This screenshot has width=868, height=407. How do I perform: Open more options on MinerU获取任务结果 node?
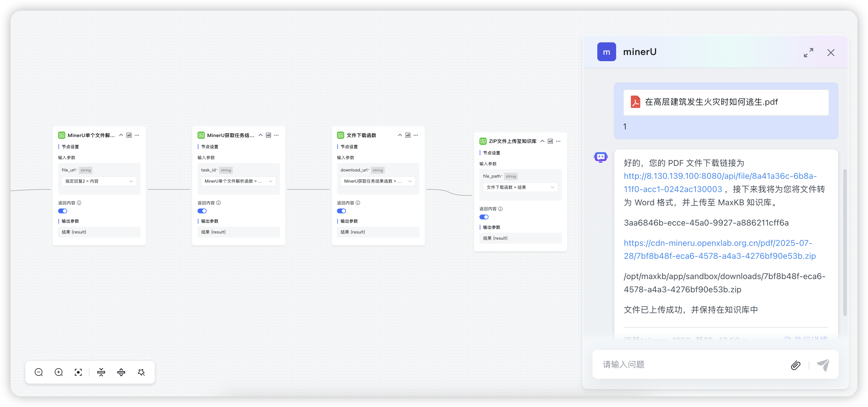point(277,135)
